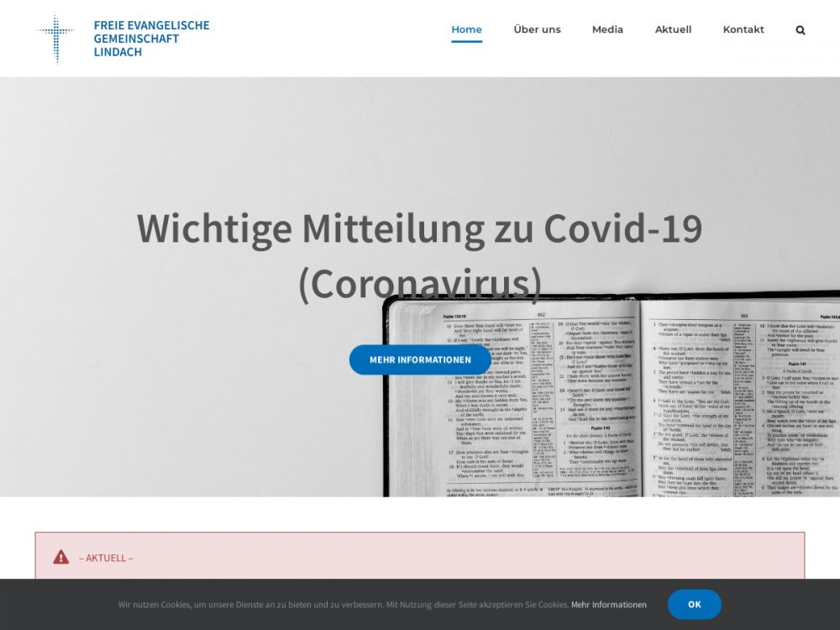Open the Aktuell navigation item
840x630 pixels.
click(673, 29)
